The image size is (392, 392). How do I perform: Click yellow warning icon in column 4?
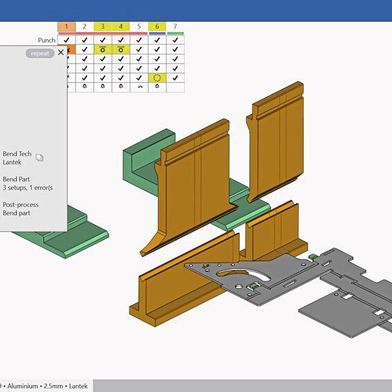[x=121, y=49]
